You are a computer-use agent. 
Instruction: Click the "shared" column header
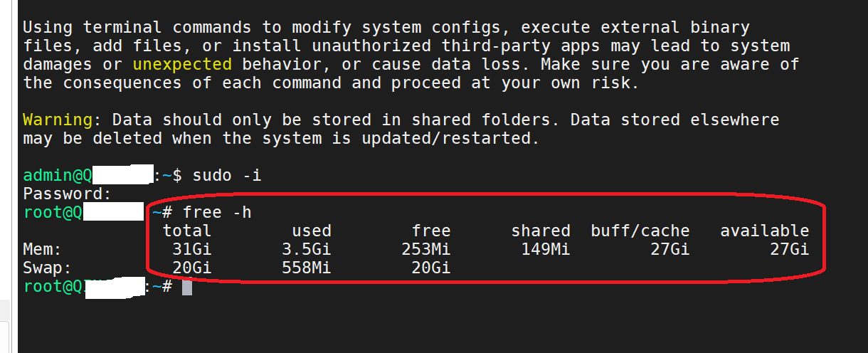coord(541,231)
